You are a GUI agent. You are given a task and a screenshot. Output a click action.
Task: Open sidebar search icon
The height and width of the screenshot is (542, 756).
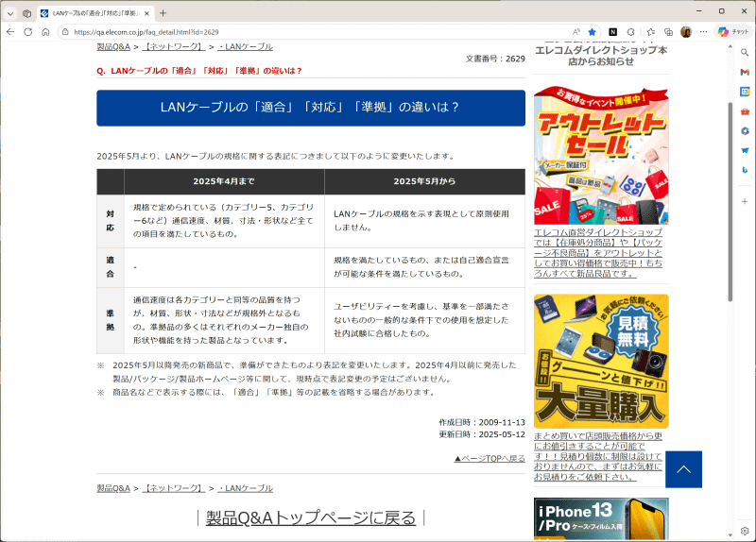click(745, 52)
